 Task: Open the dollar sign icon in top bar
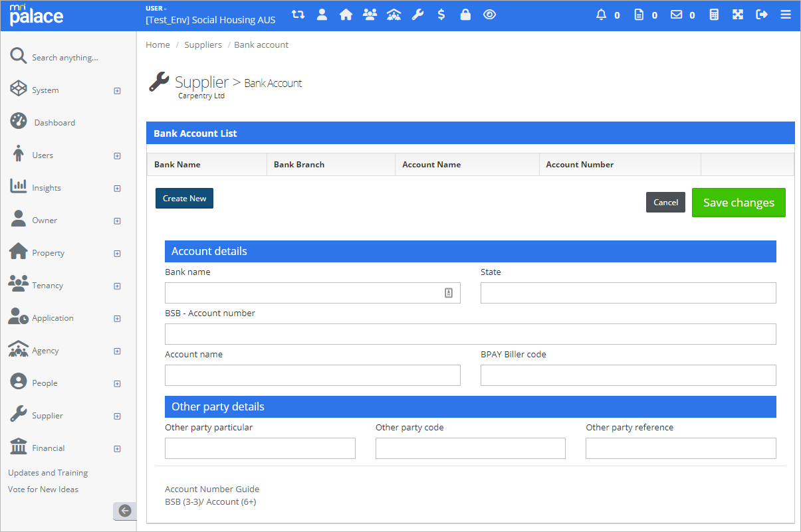(x=441, y=15)
